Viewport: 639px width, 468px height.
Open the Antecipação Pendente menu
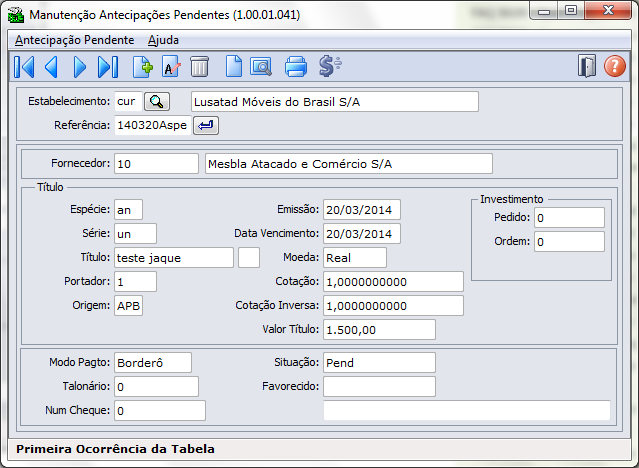tap(75, 40)
